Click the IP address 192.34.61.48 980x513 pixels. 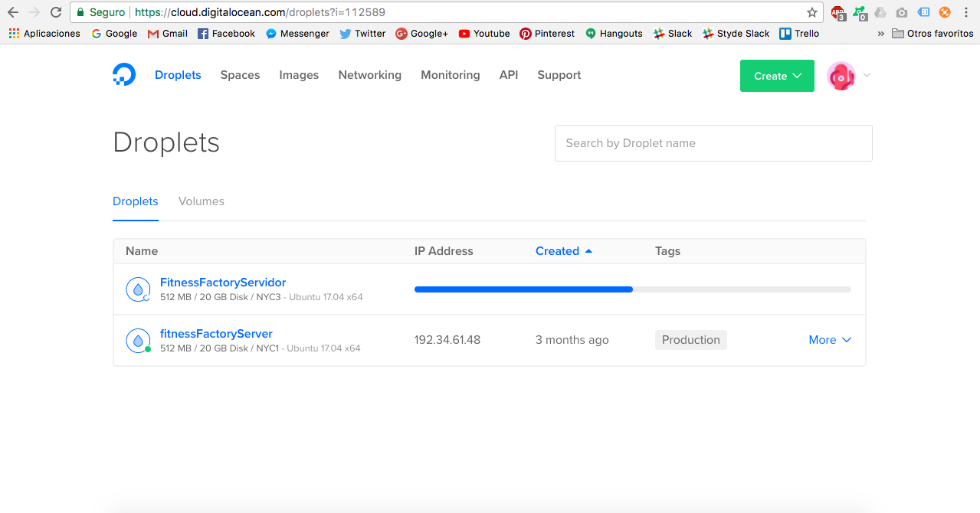[447, 340]
